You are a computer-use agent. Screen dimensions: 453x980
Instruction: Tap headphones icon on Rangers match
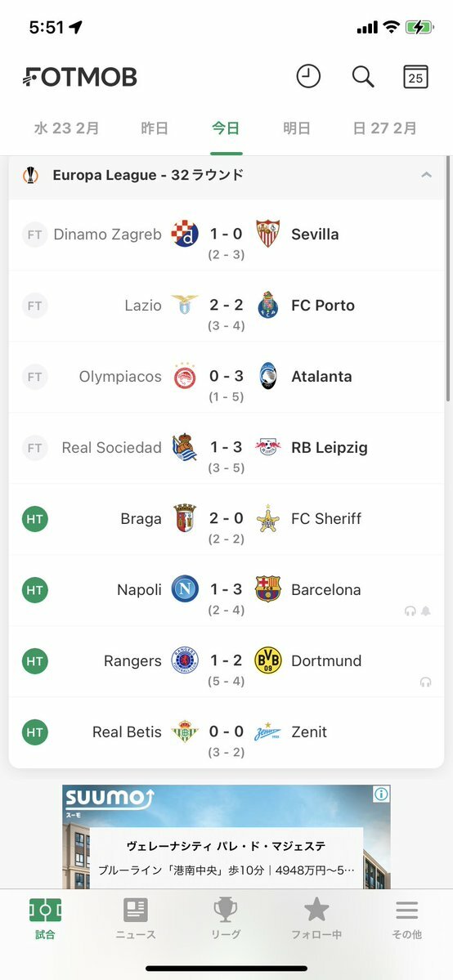[426, 682]
